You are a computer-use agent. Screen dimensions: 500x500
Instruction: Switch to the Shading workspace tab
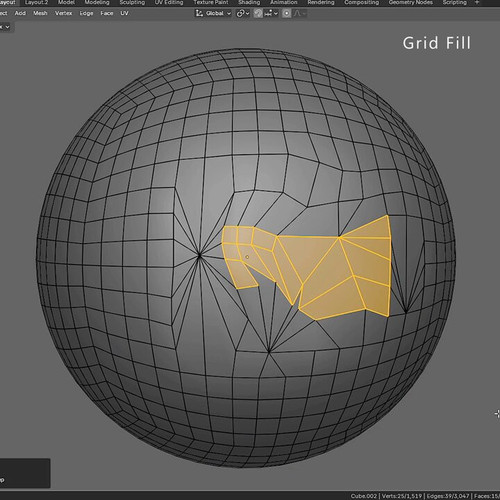[x=249, y=2]
